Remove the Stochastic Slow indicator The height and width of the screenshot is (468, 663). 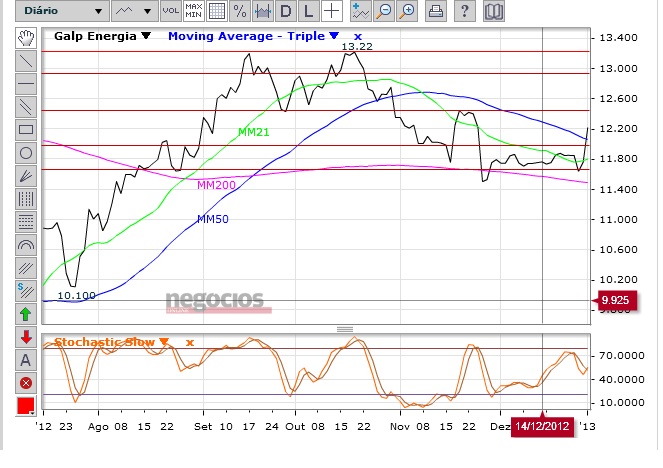pos(190,342)
